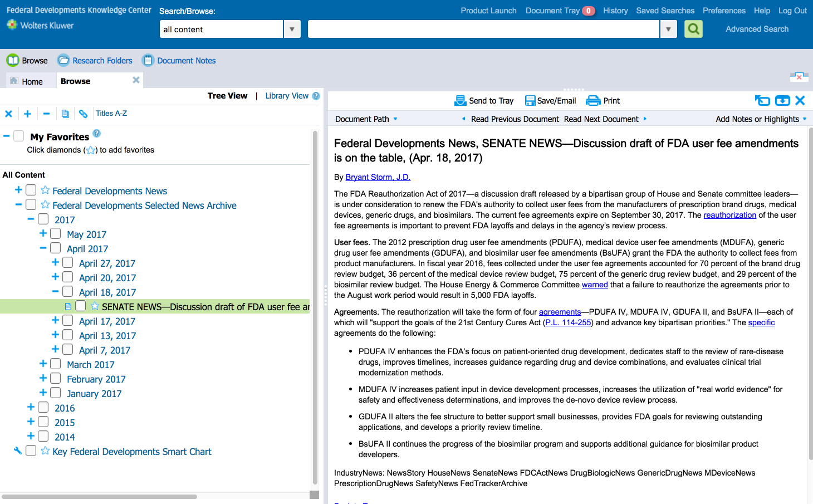Viewport: 813px width, 504px height.
Task: Click Advanced Search link
Action: (x=757, y=29)
